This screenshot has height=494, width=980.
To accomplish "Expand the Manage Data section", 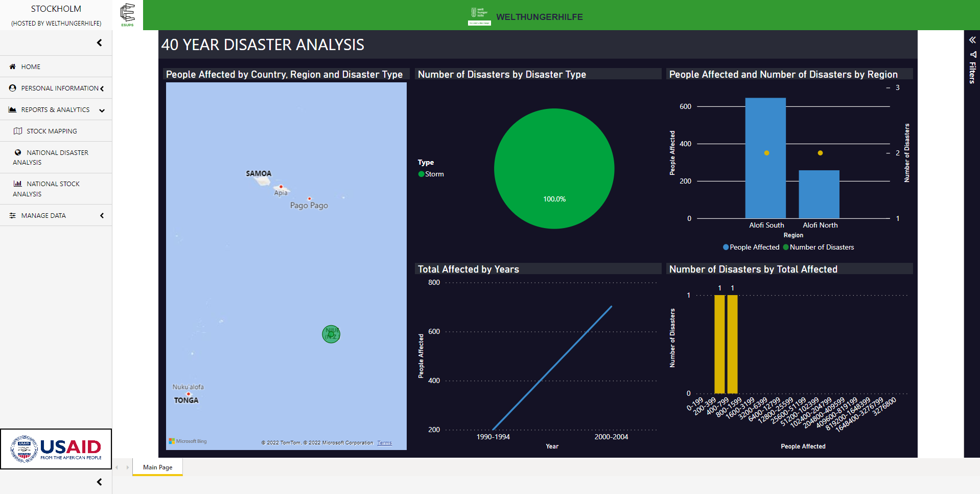I will click(x=102, y=215).
